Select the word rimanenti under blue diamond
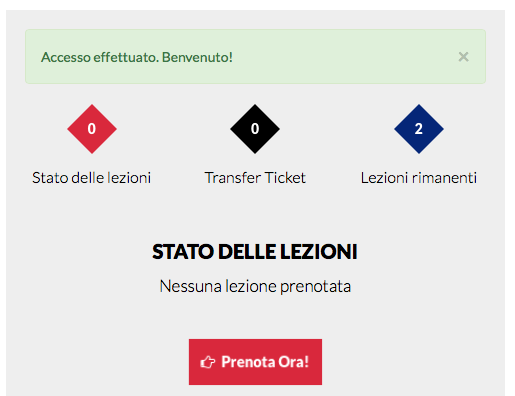Screen dimensions: 515x396 click(444, 178)
